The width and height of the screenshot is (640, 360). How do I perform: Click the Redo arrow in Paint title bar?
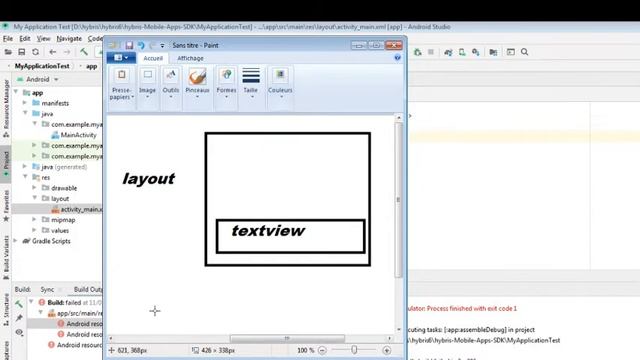tap(153, 45)
